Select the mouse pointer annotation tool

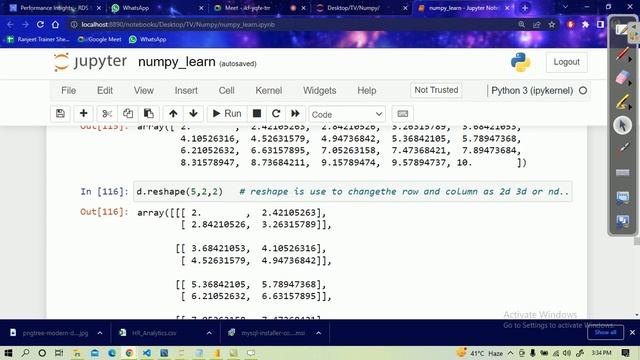(622, 125)
